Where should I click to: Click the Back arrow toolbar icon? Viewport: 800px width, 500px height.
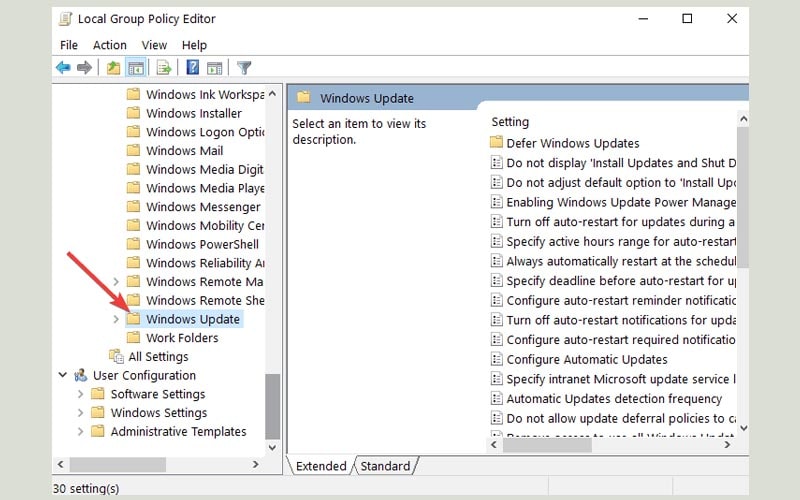pyautogui.click(x=63, y=67)
